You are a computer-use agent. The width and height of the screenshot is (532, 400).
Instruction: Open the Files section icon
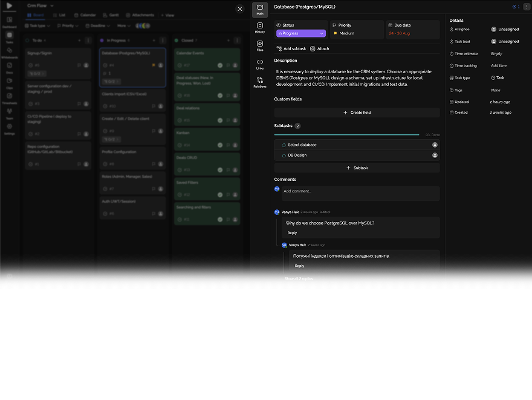260,44
